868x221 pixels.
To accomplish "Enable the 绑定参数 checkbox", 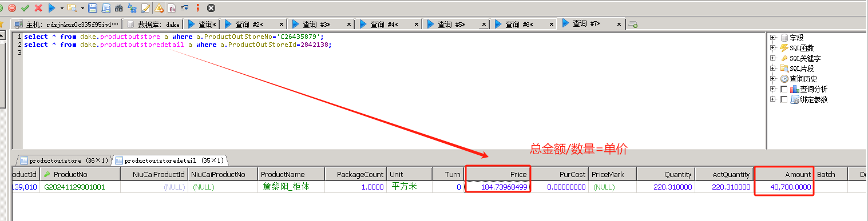I will [x=784, y=99].
